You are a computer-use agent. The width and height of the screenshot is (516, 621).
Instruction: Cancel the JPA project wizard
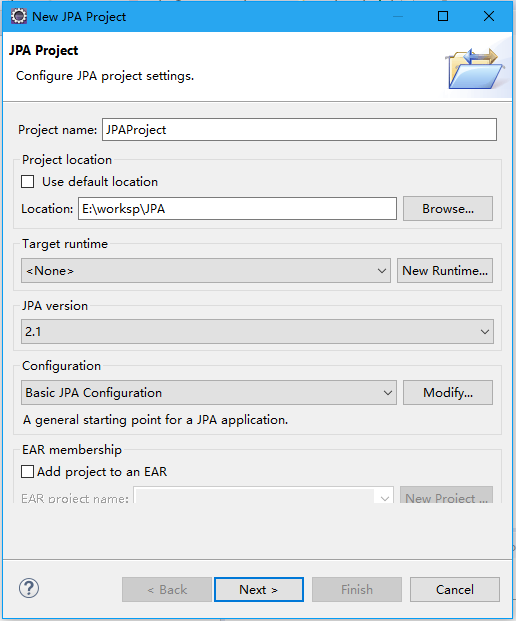click(455, 590)
